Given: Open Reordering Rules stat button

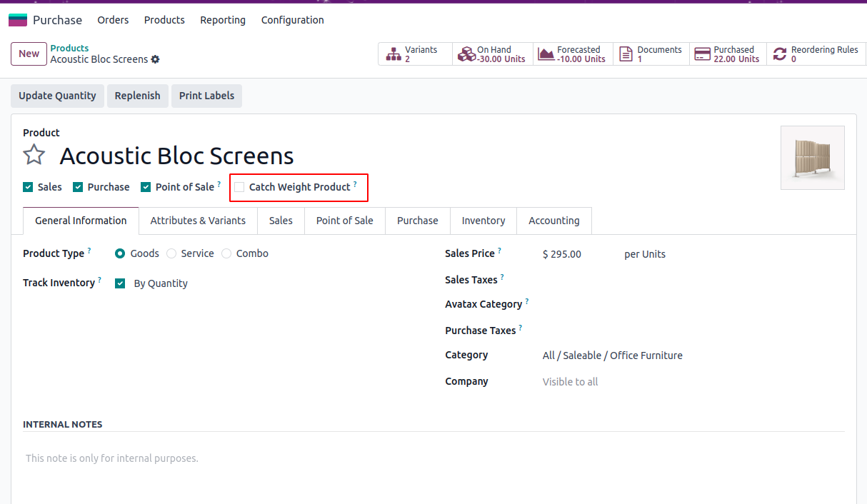Looking at the screenshot, I should point(816,54).
